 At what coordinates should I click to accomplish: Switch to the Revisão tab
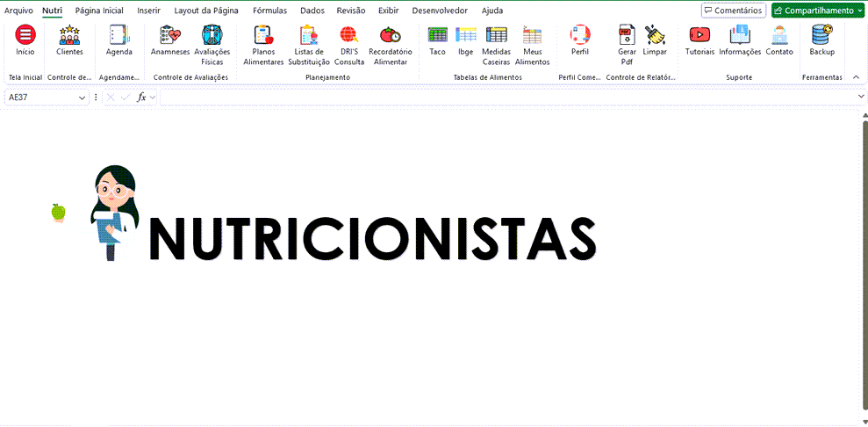click(351, 11)
